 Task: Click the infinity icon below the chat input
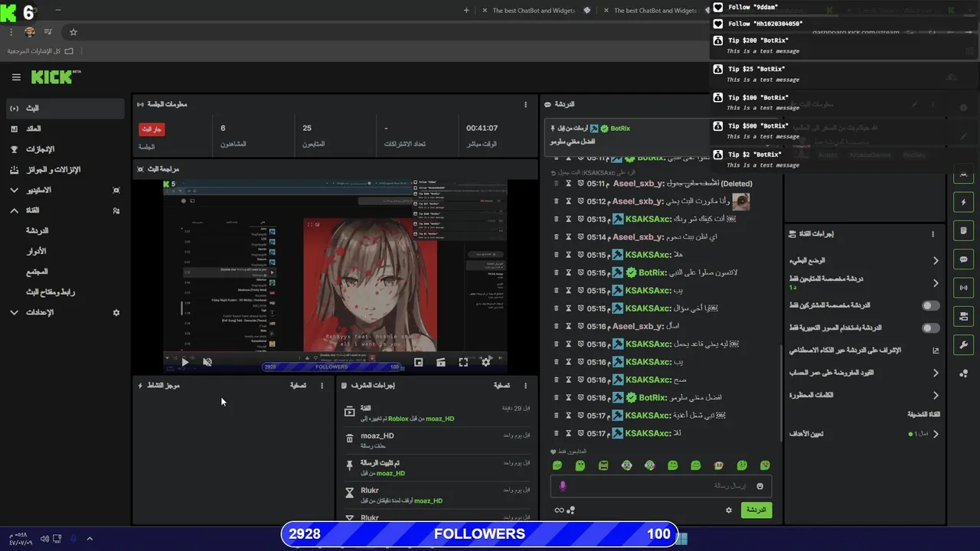[560, 510]
